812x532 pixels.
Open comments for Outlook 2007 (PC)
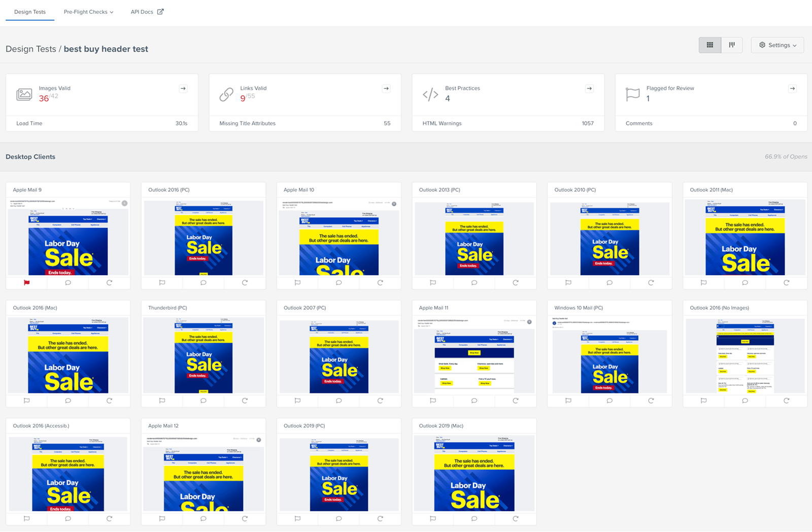339,401
